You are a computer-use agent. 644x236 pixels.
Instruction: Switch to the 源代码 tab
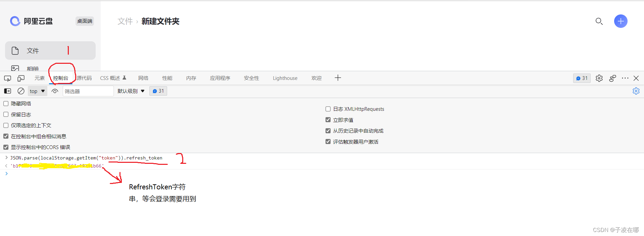coord(84,78)
